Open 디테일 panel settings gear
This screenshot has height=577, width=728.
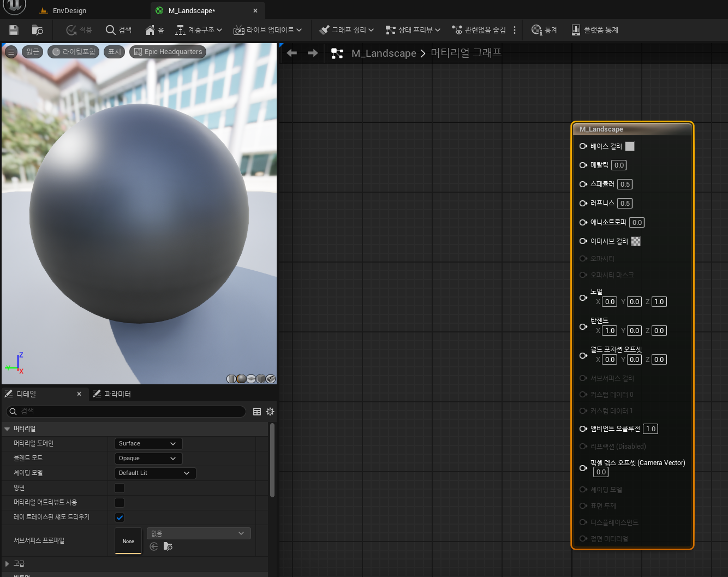click(270, 412)
